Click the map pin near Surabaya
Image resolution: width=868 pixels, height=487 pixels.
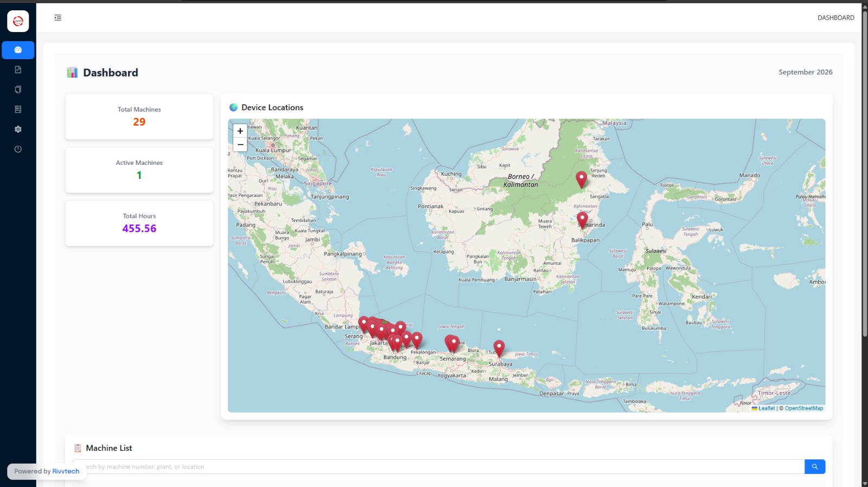pyautogui.click(x=499, y=347)
